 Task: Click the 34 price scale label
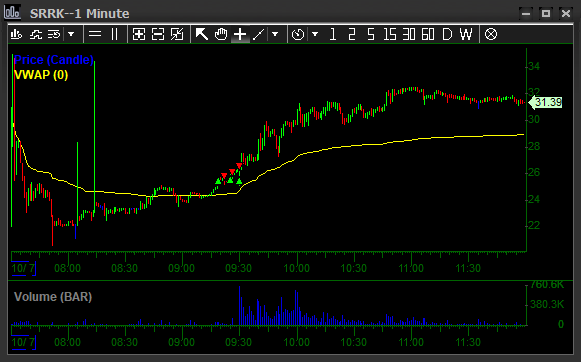click(x=534, y=67)
